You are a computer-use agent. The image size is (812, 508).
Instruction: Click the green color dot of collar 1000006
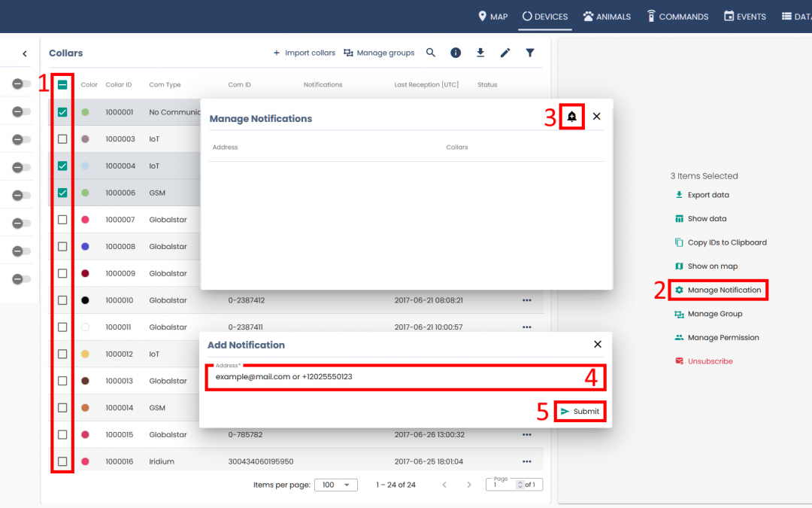point(86,193)
